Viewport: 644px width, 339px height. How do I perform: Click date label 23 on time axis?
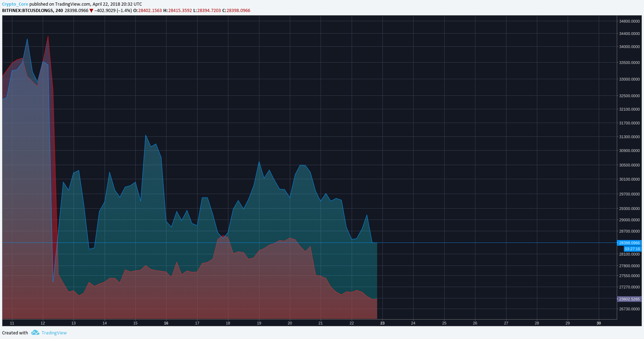[382, 323]
